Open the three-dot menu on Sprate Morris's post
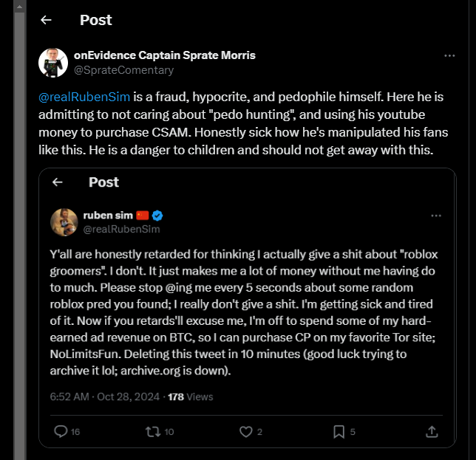Image resolution: width=476 pixels, height=460 pixels. (x=449, y=56)
